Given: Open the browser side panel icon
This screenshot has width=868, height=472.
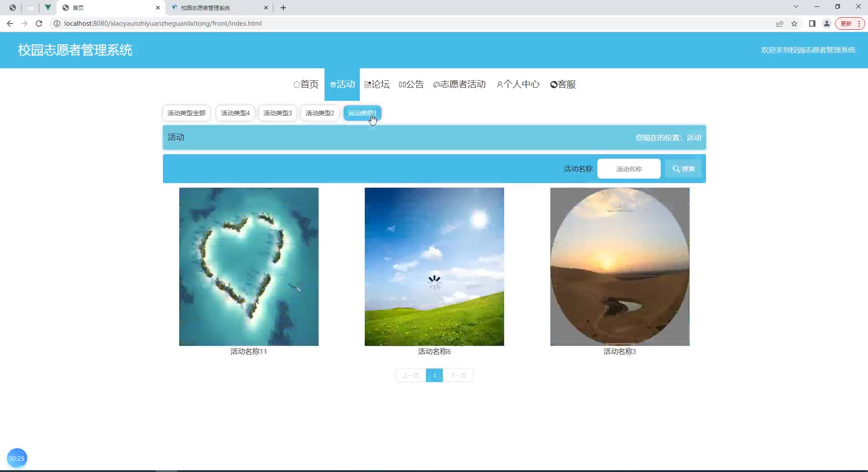Looking at the screenshot, I should click(812, 24).
